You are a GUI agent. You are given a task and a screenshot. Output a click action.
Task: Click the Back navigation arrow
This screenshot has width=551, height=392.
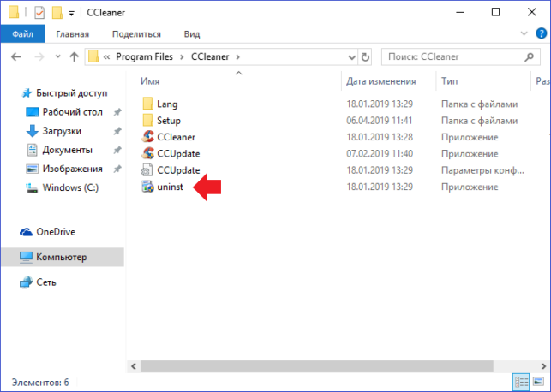(15, 56)
